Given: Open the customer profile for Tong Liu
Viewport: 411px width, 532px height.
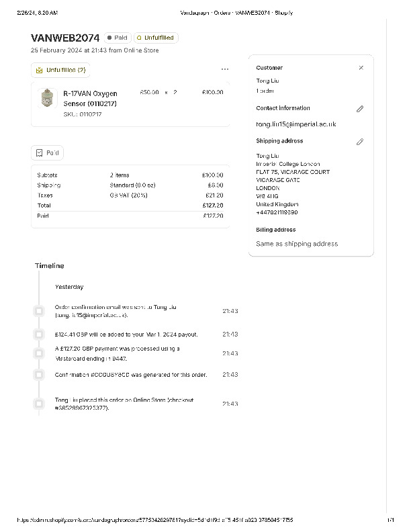Looking at the screenshot, I should pyautogui.click(x=267, y=81).
